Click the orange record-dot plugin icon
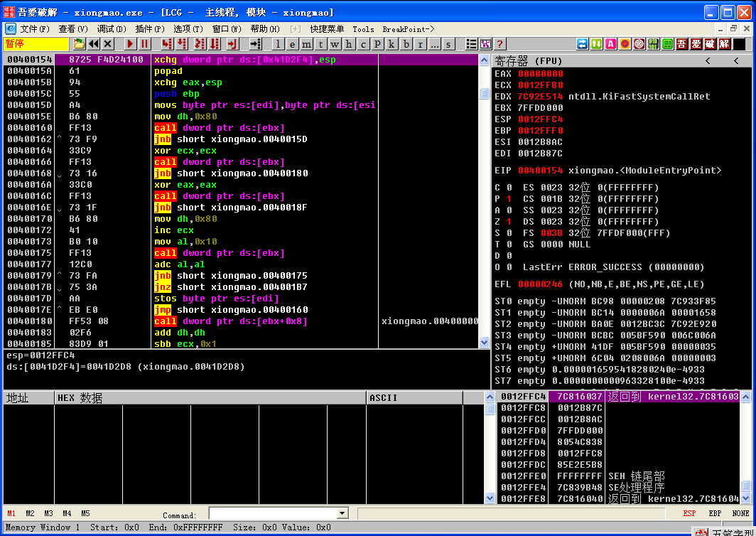756x536 pixels. (625, 44)
